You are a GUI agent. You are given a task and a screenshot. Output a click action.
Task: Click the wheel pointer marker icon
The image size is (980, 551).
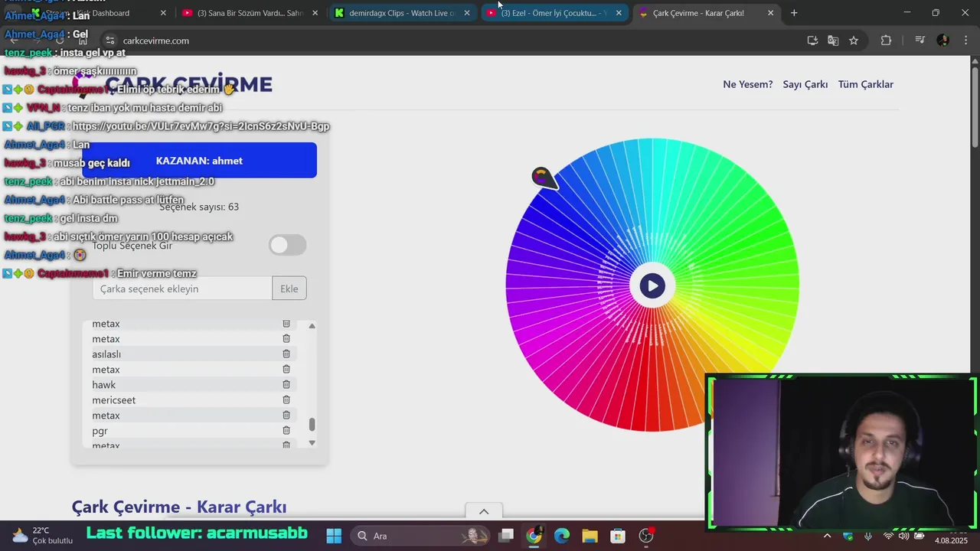pos(544,179)
